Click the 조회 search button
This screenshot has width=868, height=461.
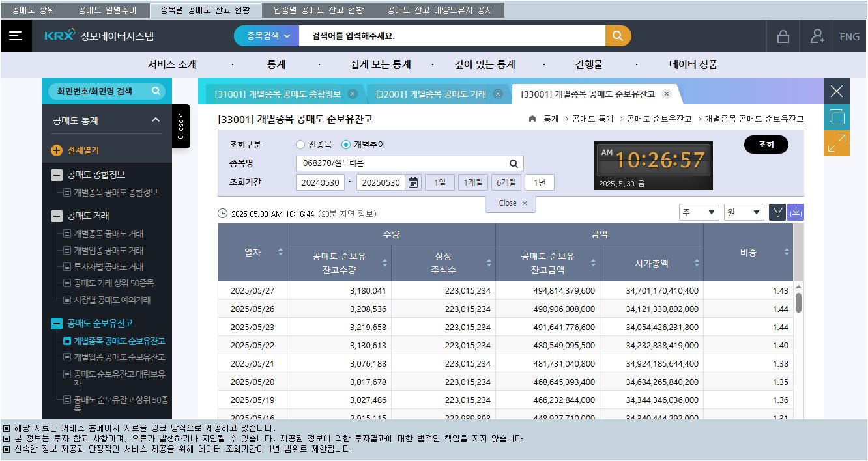click(x=766, y=145)
